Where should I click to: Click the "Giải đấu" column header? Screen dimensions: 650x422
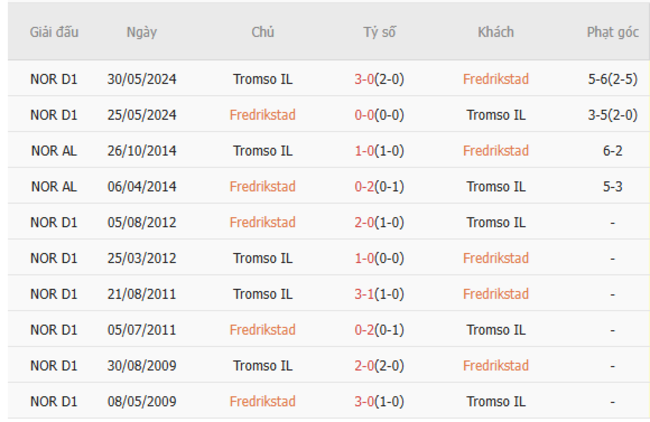(x=54, y=32)
